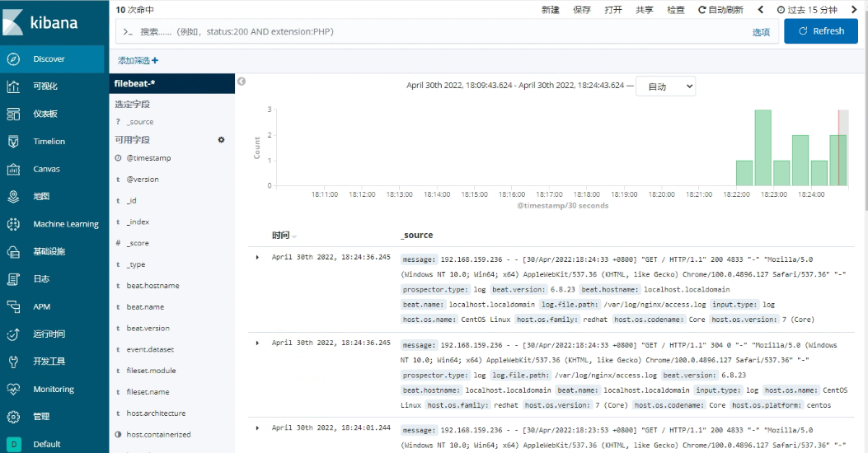
Task: Open the 可视化 (Visualize) section
Action: pos(52,86)
